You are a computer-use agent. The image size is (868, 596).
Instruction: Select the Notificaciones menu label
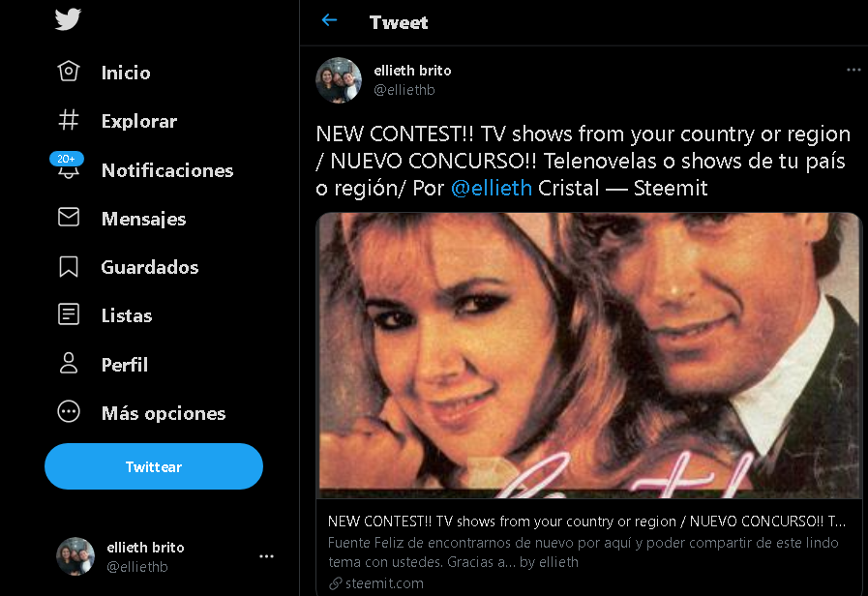click(167, 170)
